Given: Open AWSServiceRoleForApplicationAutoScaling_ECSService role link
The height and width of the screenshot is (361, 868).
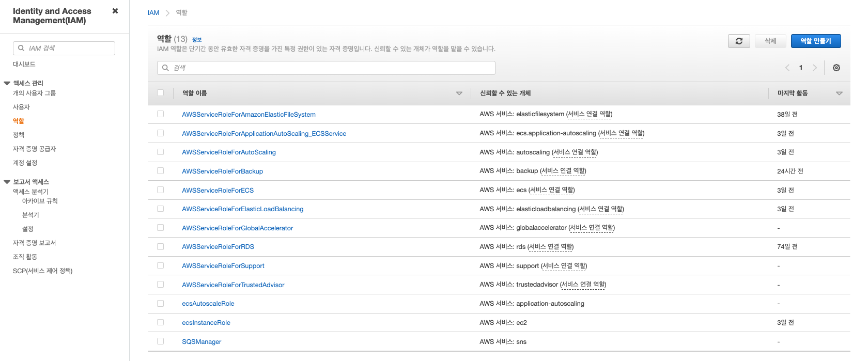Looking at the screenshot, I should click(264, 133).
